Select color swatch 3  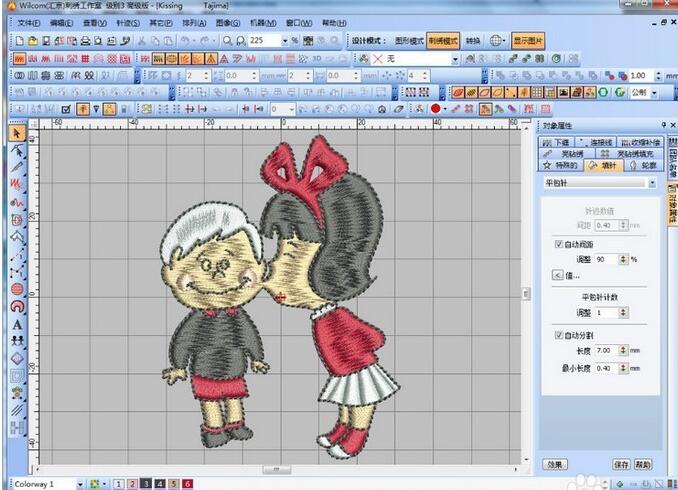(146, 484)
